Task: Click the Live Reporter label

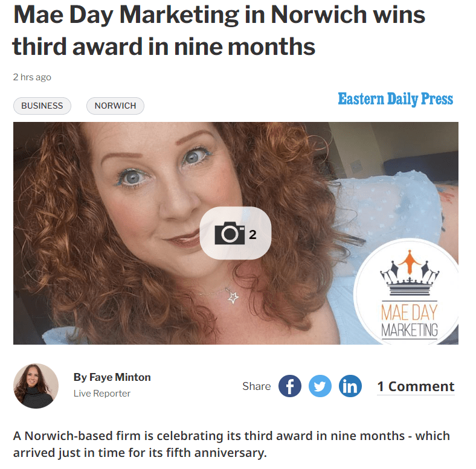Action: 101,393
